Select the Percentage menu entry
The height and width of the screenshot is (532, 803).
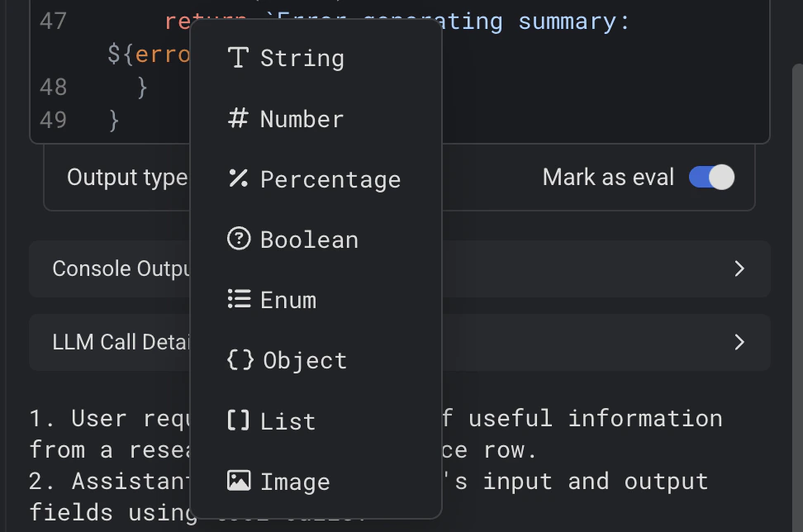(316, 178)
